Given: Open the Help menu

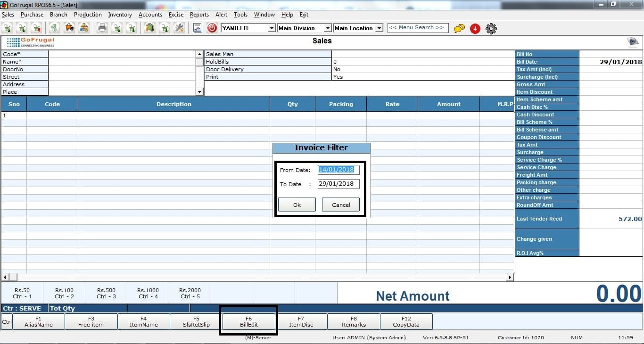Looking at the screenshot, I should [x=287, y=15].
